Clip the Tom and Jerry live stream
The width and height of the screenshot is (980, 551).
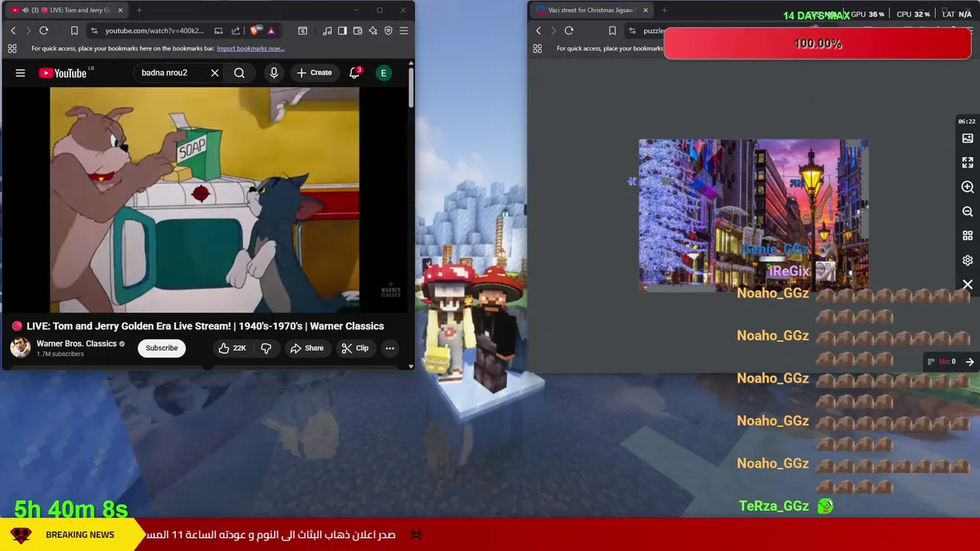pyautogui.click(x=354, y=348)
